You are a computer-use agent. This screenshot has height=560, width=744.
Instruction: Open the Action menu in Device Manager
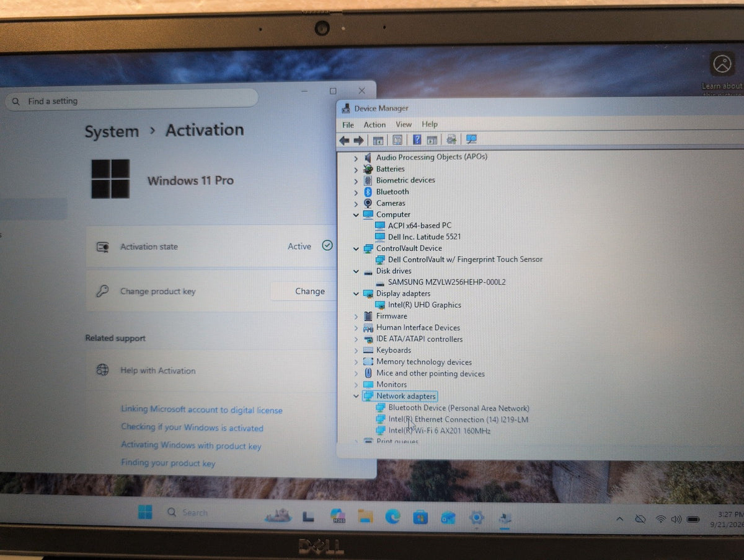coord(374,125)
